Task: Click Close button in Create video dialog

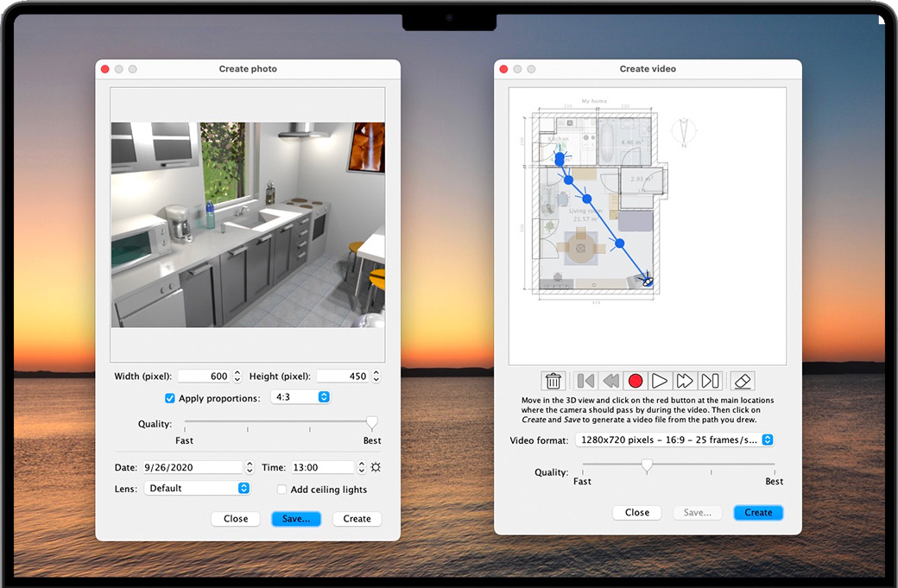Action: (637, 512)
